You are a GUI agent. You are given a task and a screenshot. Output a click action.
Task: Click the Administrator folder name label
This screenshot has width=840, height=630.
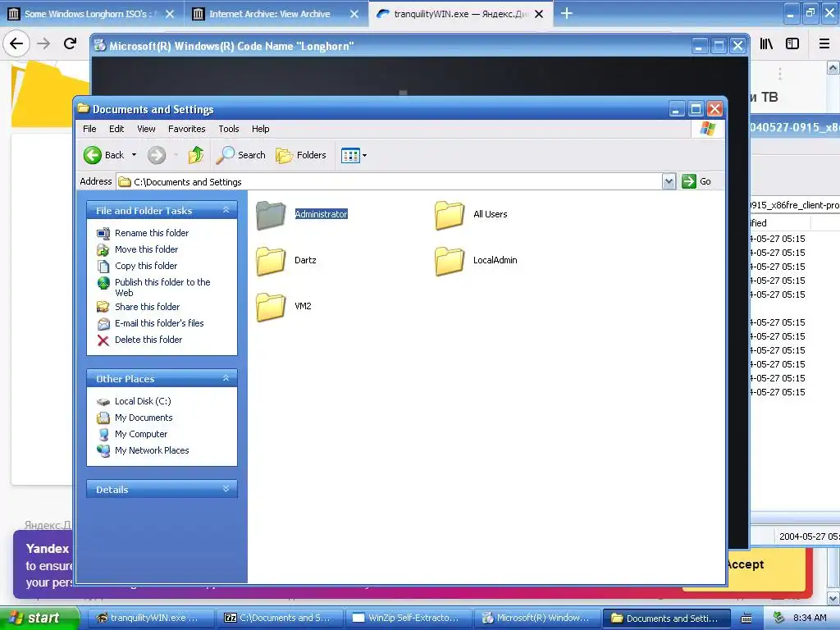point(321,214)
